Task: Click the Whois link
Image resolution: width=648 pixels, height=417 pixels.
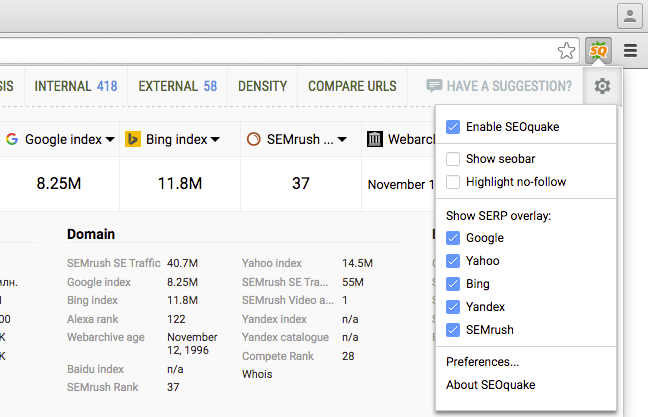Action: click(256, 374)
